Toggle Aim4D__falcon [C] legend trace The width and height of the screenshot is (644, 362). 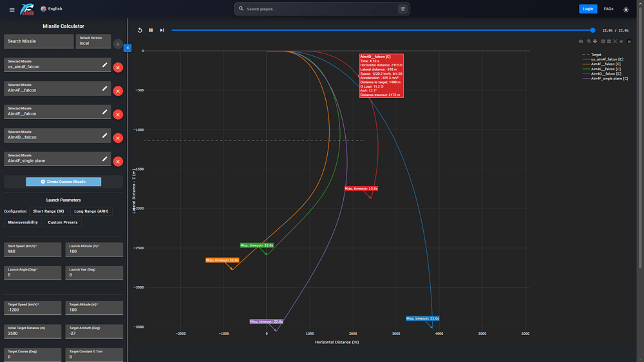click(601, 73)
